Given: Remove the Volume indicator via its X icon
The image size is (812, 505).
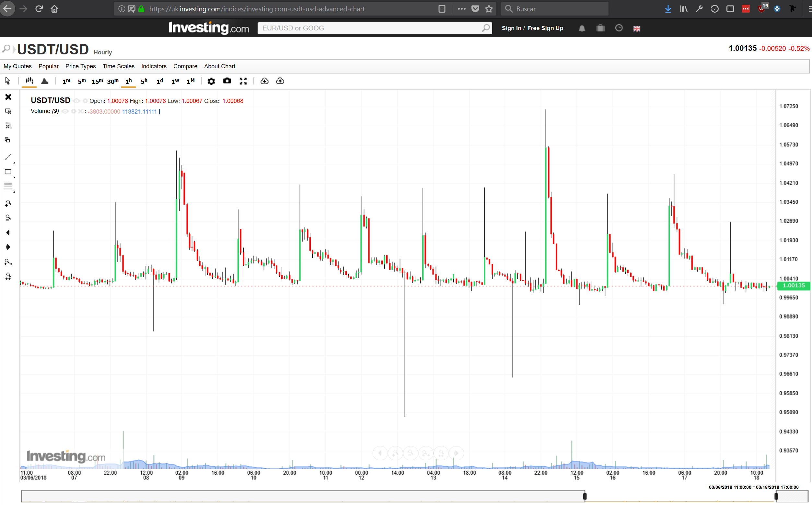Looking at the screenshot, I should [81, 111].
